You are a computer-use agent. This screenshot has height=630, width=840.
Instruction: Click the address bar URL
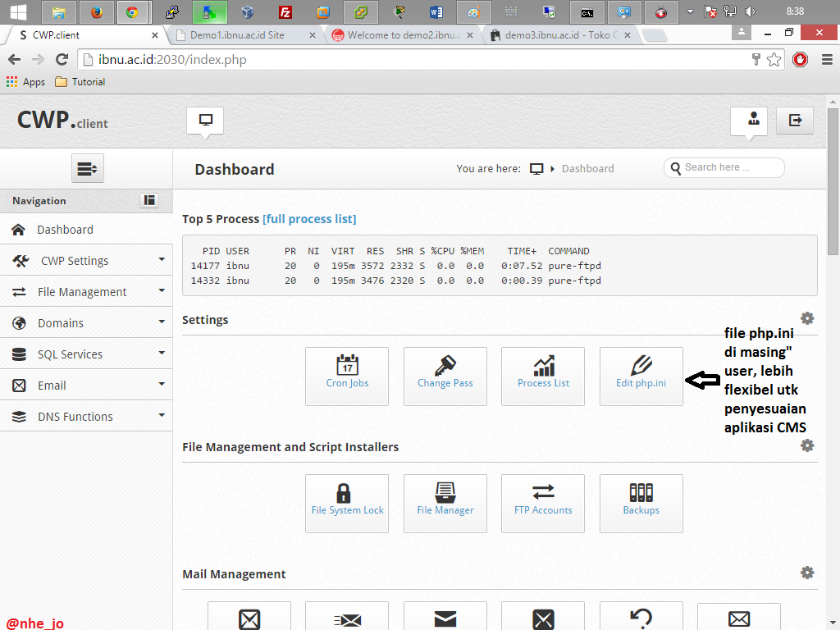tap(413, 59)
